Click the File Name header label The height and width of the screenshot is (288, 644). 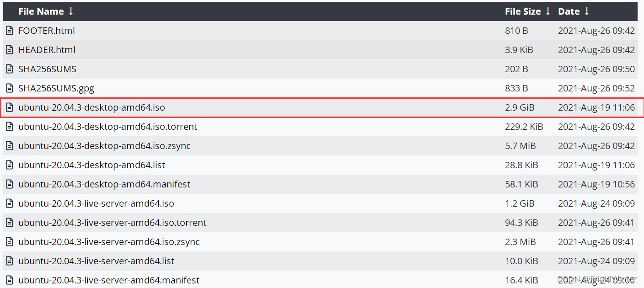[x=42, y=11]
